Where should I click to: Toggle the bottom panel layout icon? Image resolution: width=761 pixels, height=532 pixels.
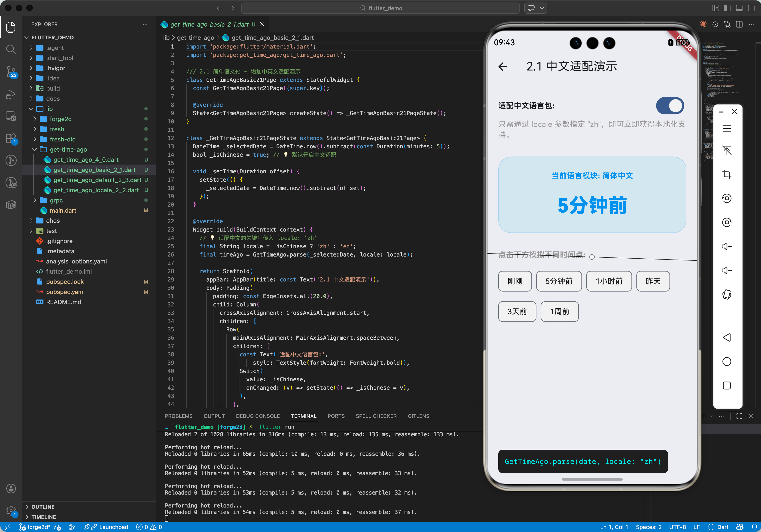(x=739, y=8)
